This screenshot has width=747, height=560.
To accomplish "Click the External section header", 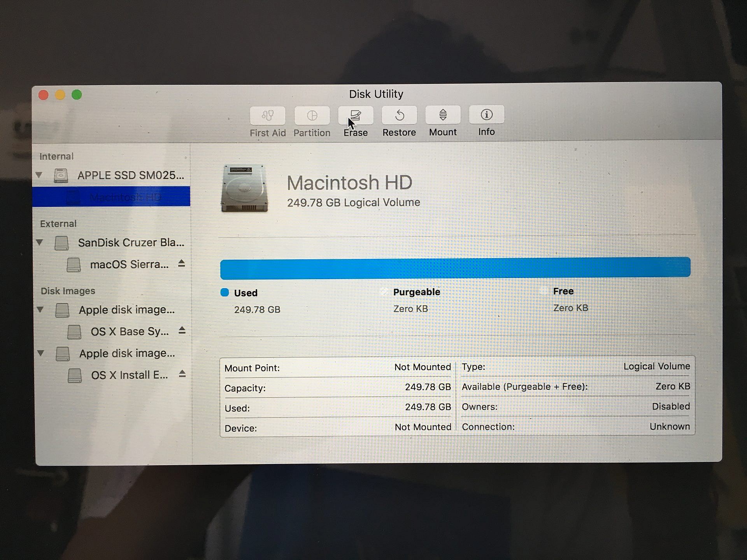I will (x=58, y=224).
